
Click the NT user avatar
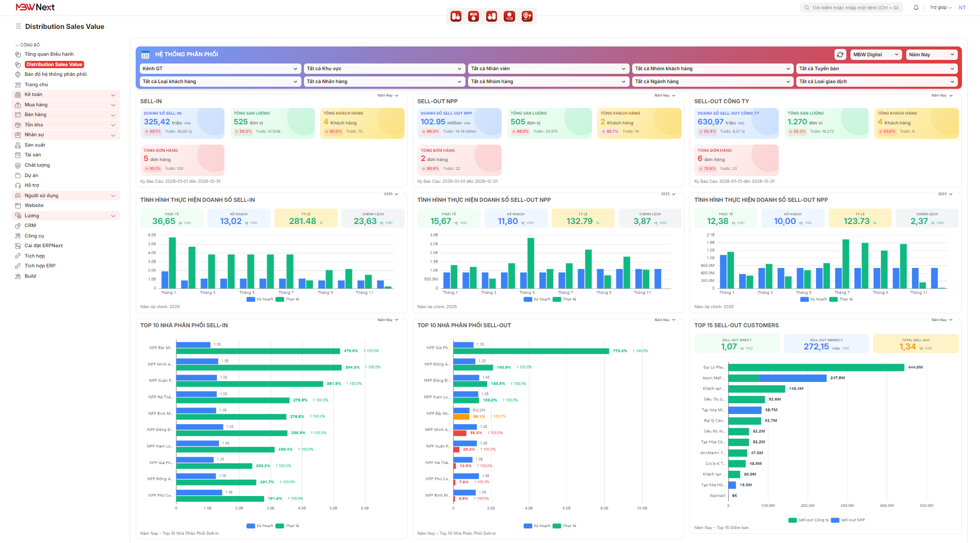(962, 8)
